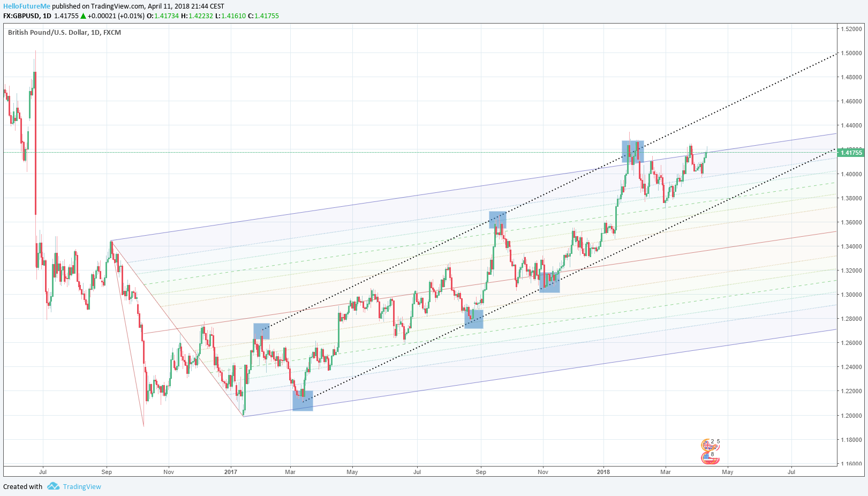
Task: Click the 2018 year label on time axis
Action: 603,472
